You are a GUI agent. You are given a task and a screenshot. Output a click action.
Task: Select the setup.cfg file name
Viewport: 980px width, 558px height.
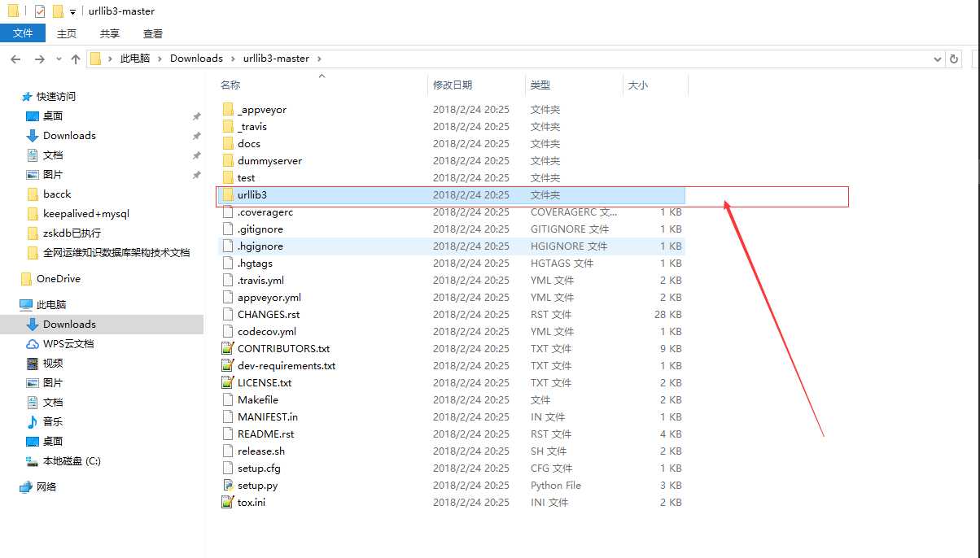pyautogui.click(x=259, y=468)
